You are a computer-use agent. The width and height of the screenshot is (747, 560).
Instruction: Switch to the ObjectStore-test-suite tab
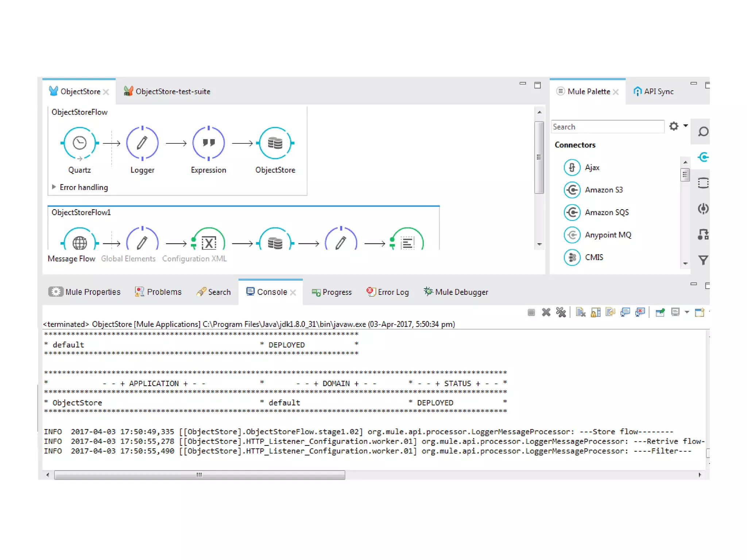click(x=172, y=92)
